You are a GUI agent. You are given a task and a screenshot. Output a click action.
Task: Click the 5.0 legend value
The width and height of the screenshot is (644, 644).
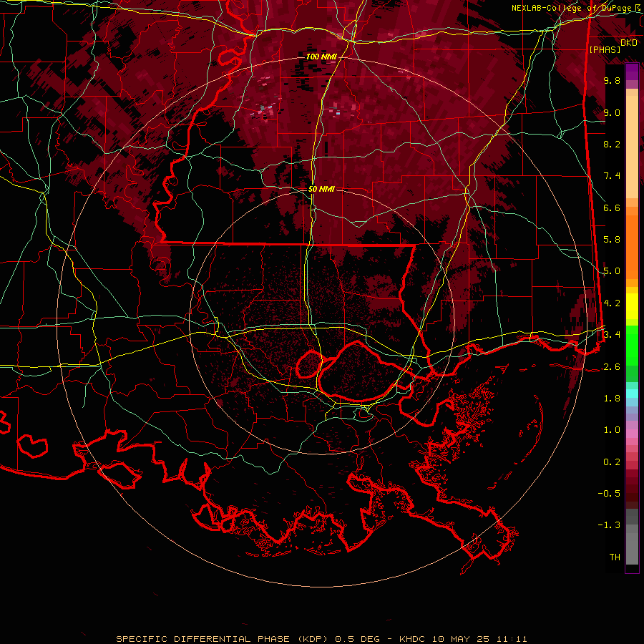(x=612, y=271)
